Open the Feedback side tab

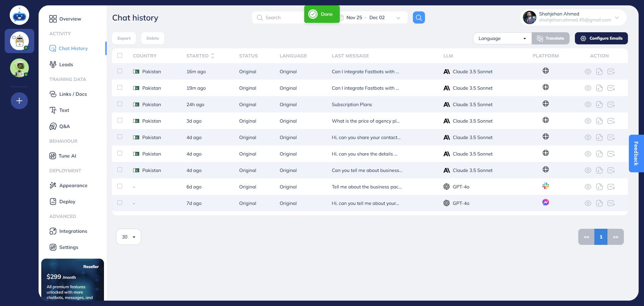[636, 154]
